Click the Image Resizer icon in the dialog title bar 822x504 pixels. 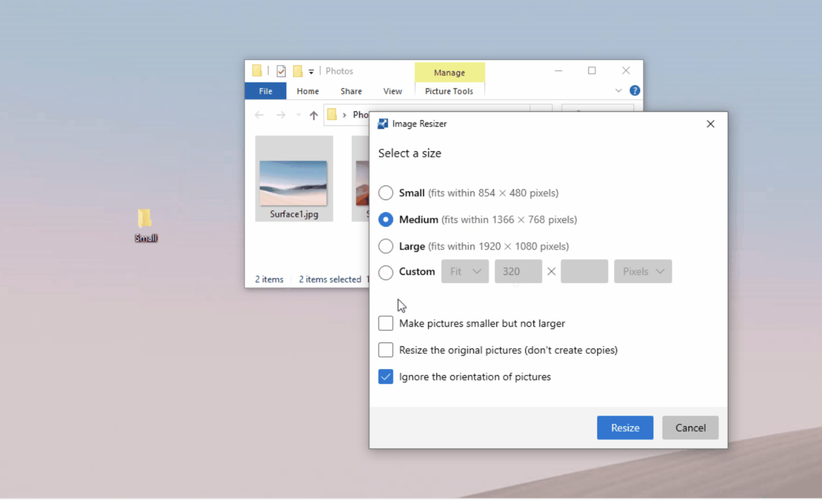point(382,123)
